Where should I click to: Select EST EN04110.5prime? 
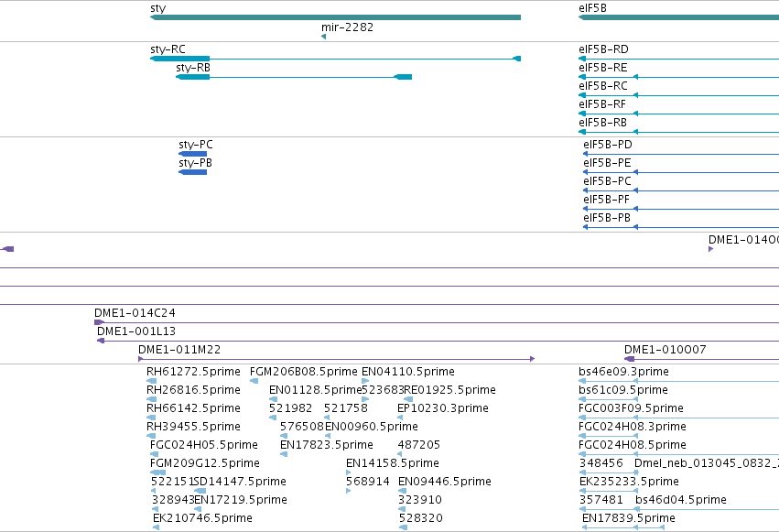(x=408, y=372)
